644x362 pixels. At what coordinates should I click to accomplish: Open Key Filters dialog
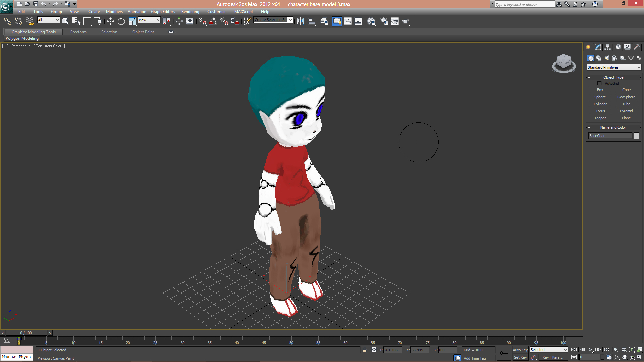pos(553,357)
